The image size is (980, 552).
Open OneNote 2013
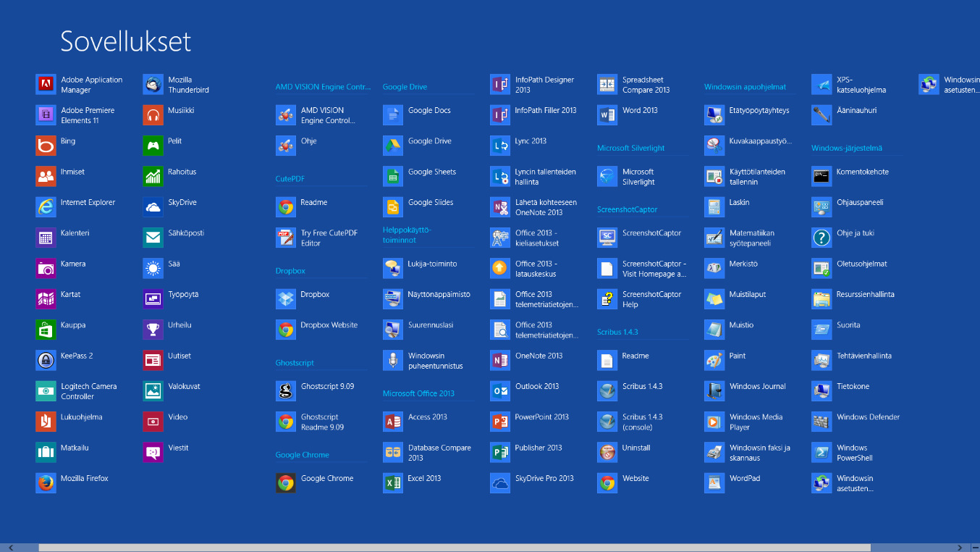(528, 360)
